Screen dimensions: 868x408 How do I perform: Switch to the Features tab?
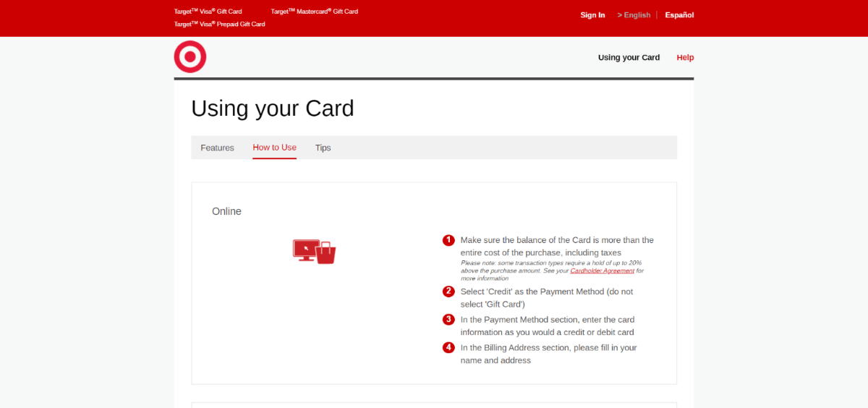point(218,148)
